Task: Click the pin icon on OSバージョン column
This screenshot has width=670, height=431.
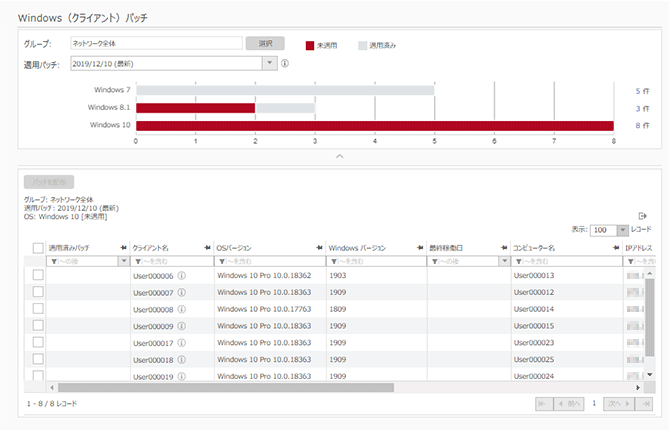Action: click(x=319, y=246)
